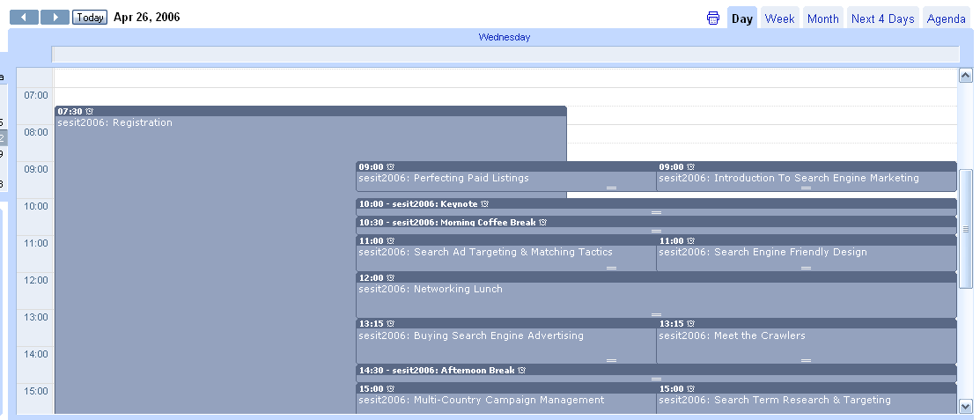The image size is (980, 420).
Task: Click the printer icon
Action: coord(713,18)
